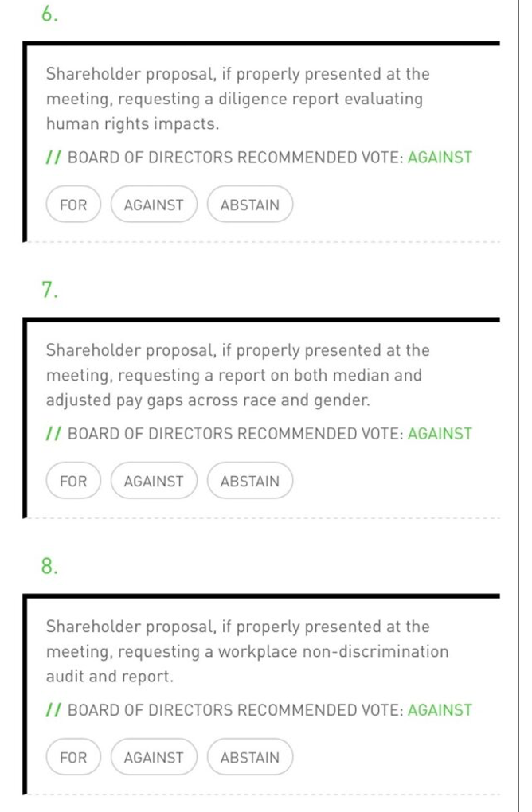This screenshot has width=532, height=812.
Task: Vote FOR on the pay gaps report proposal
Action: pyautogui.click(x=73, y=481)
